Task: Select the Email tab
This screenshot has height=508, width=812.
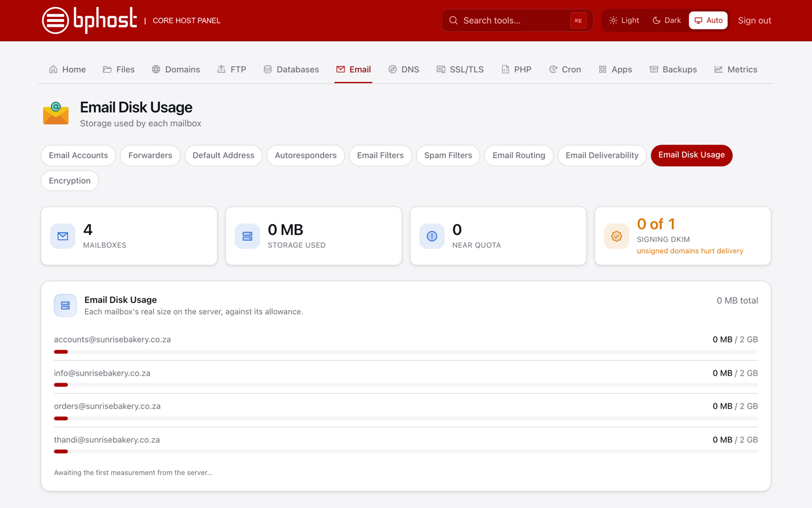Action: pos(353,69)
